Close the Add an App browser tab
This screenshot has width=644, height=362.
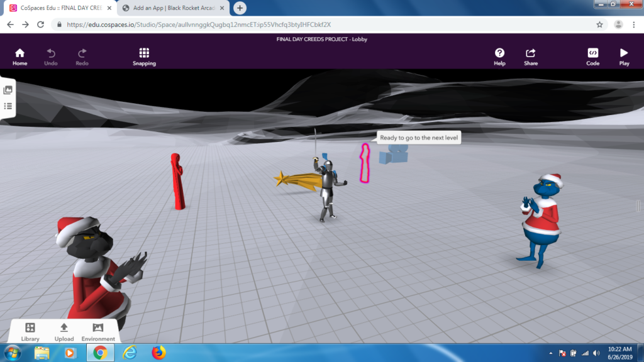pos(222,8)
